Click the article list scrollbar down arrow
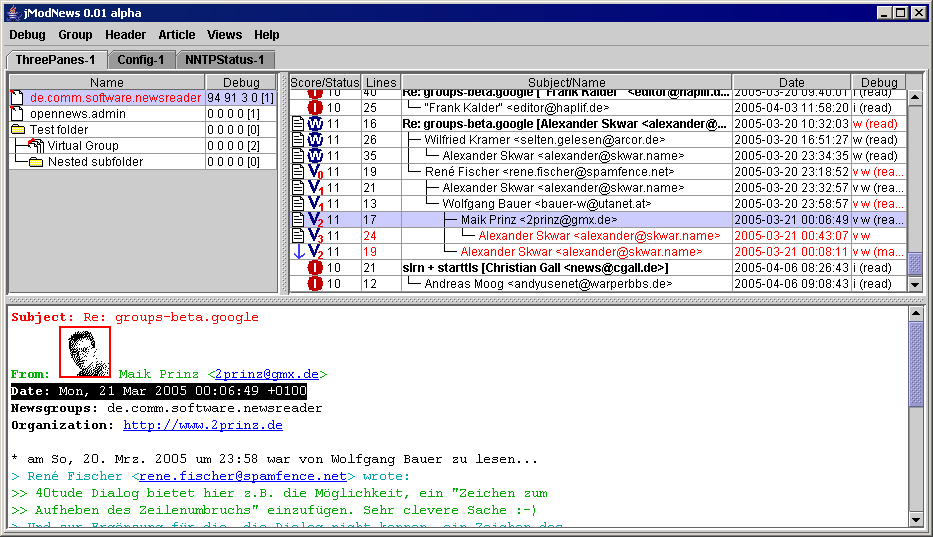Viewport: 933px width, 537px height. (915, 284)
